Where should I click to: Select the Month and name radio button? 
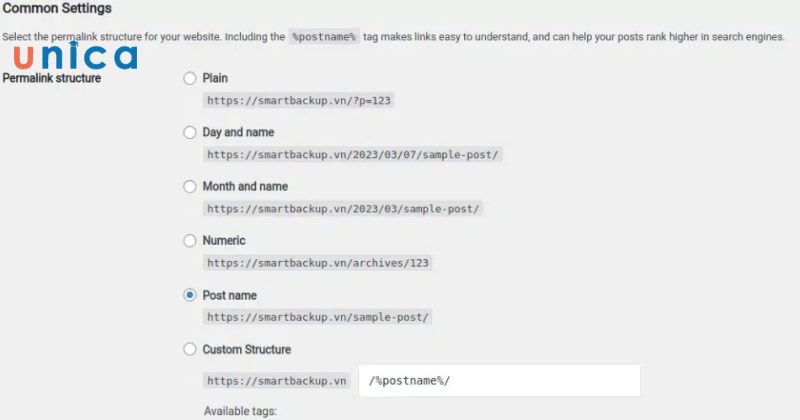(190, 186)
